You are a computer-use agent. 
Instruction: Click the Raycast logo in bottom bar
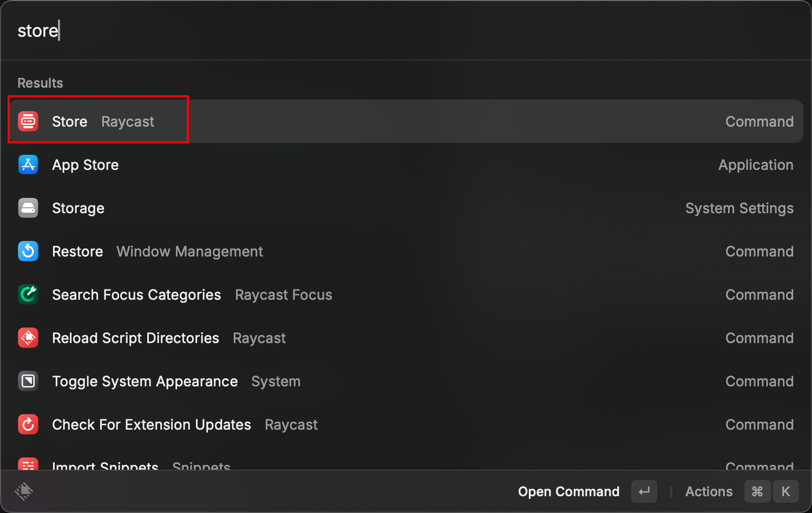click(x=24, y=491)
